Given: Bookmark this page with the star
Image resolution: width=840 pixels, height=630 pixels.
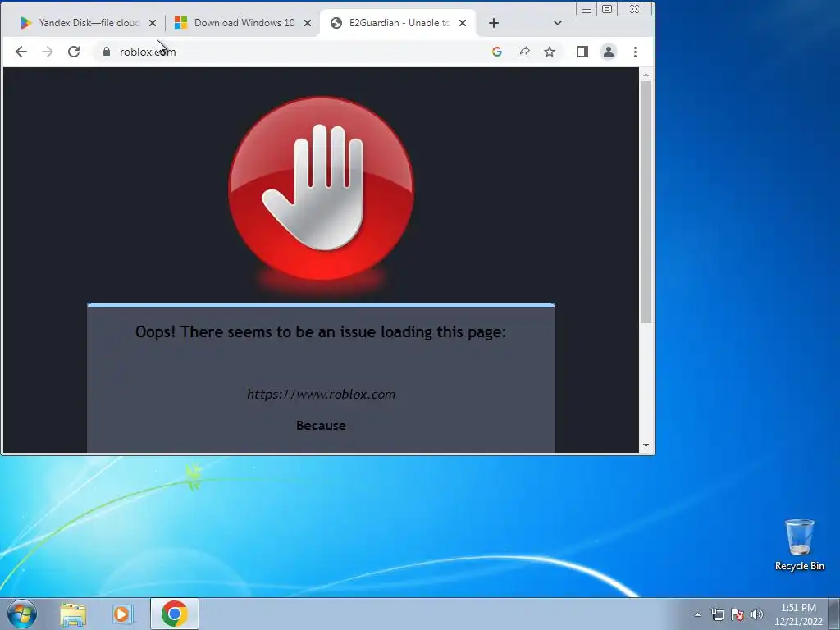Looking at the screenshot, I should click(550, 52).
